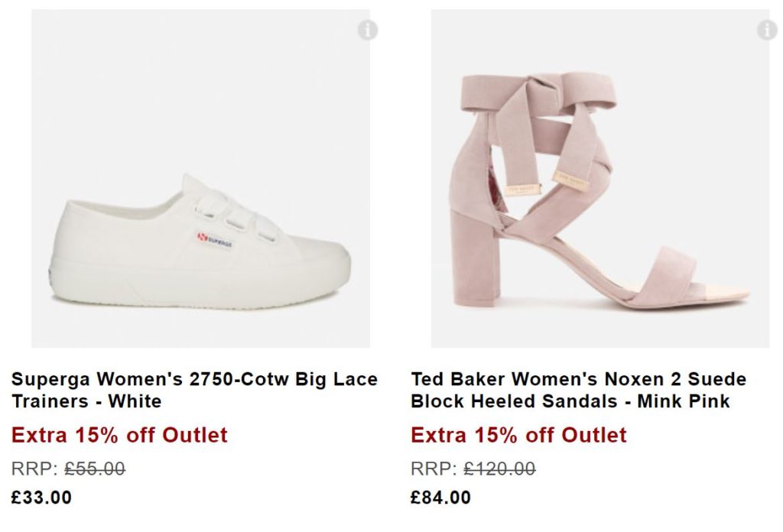Viewport: 783px width, 532px height.
Task: Click info icon on Ted Baker sandals image
Action: (x=767, y=31)
